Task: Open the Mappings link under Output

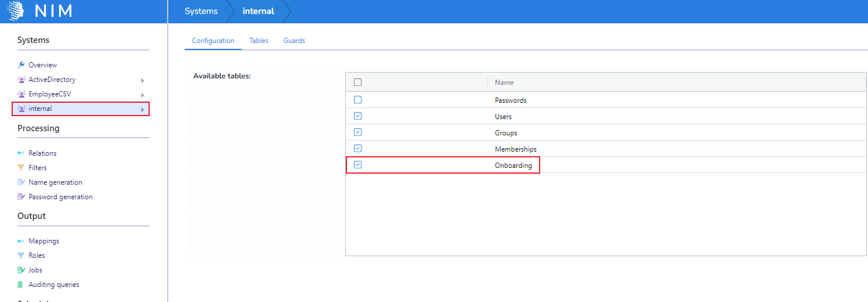Action: tap(44, 241)
